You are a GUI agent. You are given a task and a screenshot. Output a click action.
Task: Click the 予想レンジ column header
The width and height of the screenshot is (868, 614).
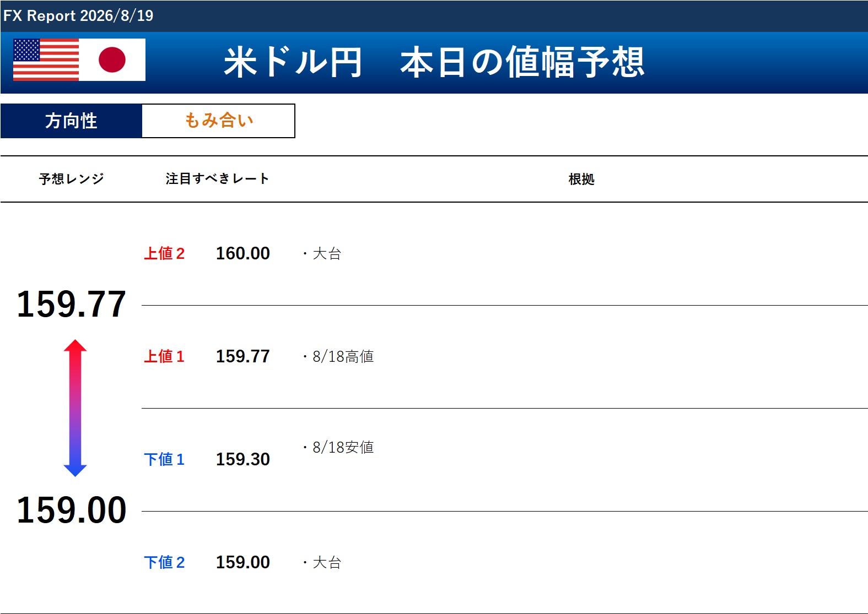click(71, 179)
